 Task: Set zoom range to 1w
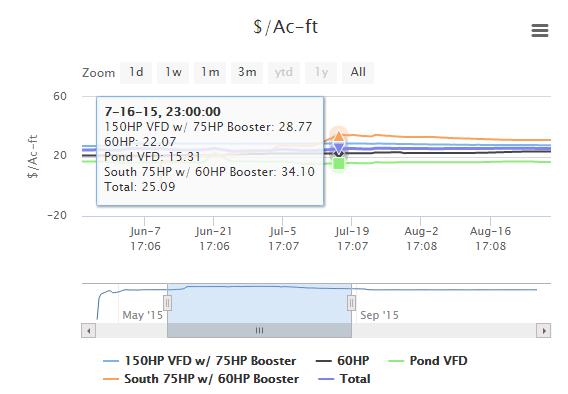[x=173, y=72]
